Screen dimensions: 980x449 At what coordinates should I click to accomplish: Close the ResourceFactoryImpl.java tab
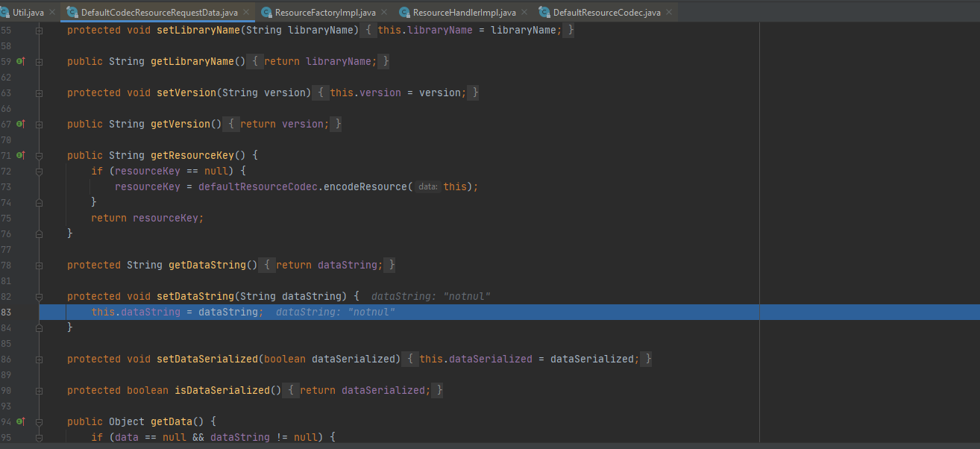[x=384, y=13]
